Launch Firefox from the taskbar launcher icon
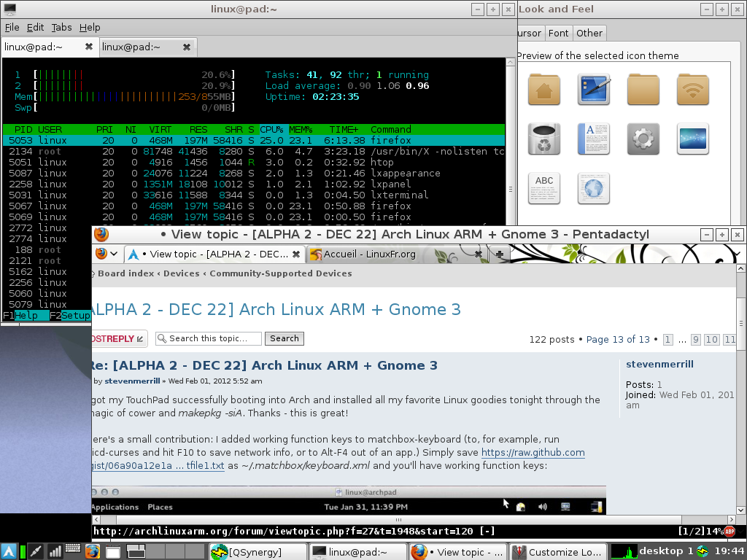The width and height of the screenshot is (747, 560). (x=93, y=551)
